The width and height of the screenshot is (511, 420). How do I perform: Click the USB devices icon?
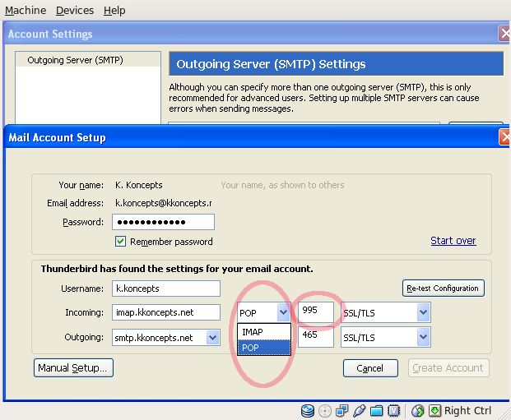[x=359, y=411]
